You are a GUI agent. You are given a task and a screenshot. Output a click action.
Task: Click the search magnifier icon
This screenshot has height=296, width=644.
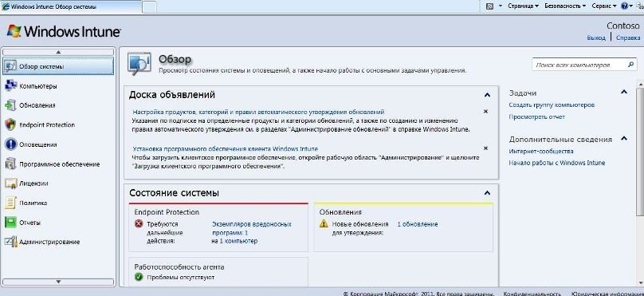point(630,65)
